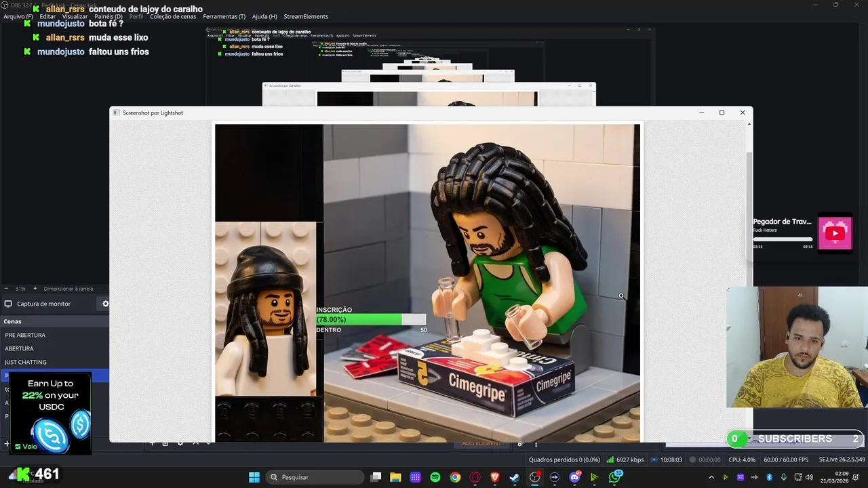
Task: Expand the hidden system tray icons chevron
Action: (711, 477)
